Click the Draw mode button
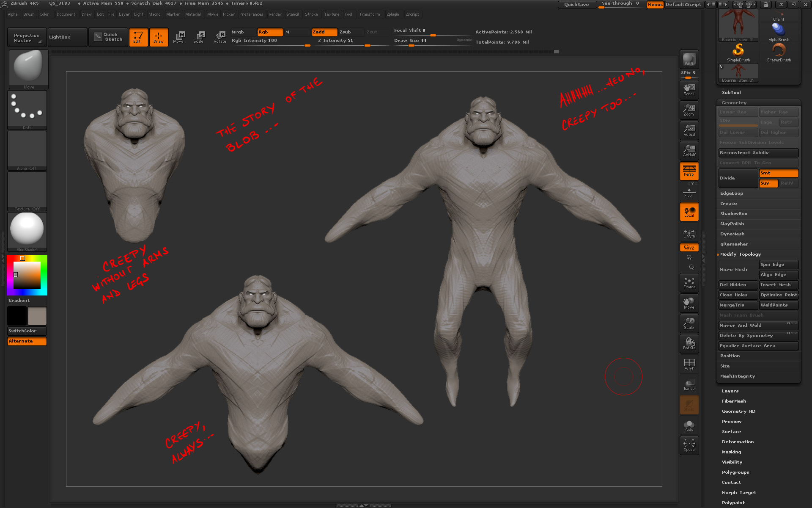 coord(159,37)
